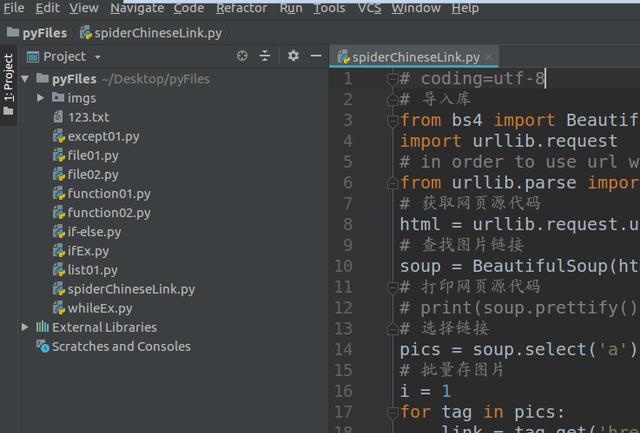Viewport: 640px width, 433px height.
Task: Select Scratches and Consoles node
Action: click(x=121, y=346)
